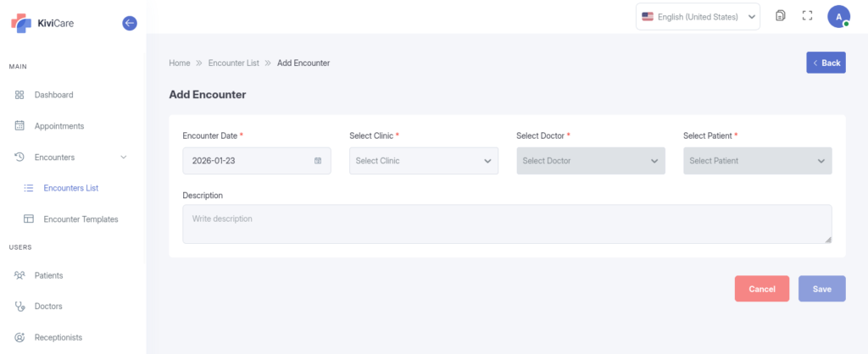Click the Patients group icon
This screenshot has height=354, width=868.
click(x=19, y=275)
